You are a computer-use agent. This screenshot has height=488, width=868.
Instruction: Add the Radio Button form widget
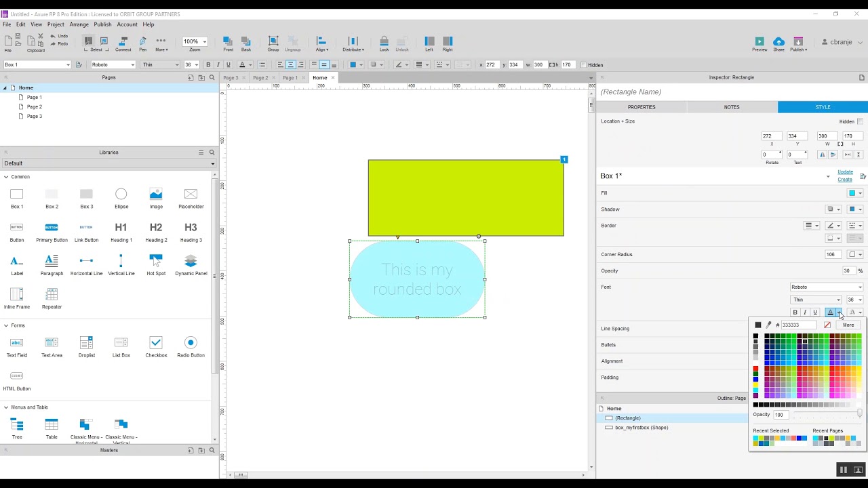(191, 346)
